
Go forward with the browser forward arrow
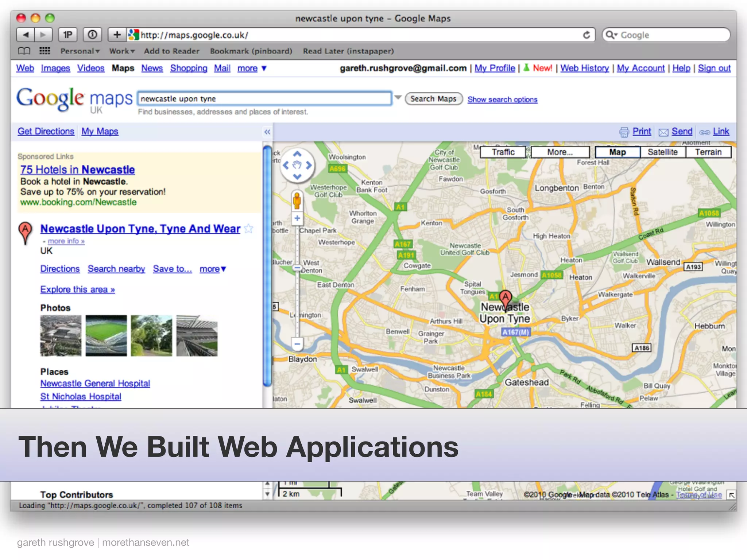pyautogui.click(x=43, y=35)
